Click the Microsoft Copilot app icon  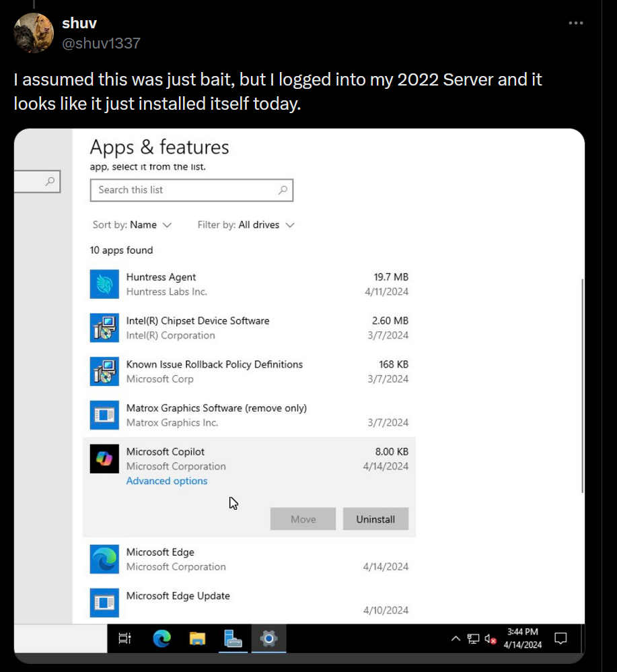(104, 459)
